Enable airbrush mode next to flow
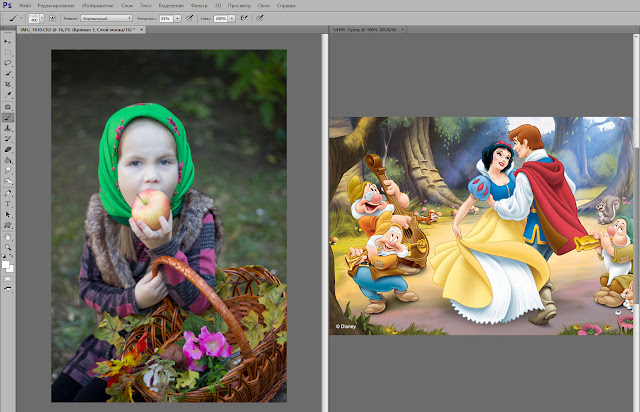The height and width of the screenshot is (412, 640). 244,18
